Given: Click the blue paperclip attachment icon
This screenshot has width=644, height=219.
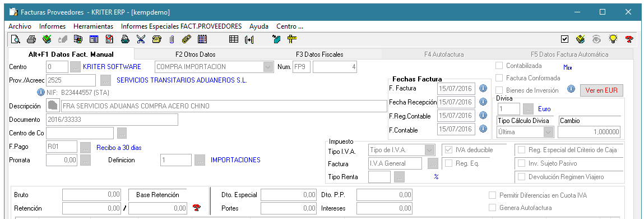Looking at the screenshot, I should tap(172, 39).
